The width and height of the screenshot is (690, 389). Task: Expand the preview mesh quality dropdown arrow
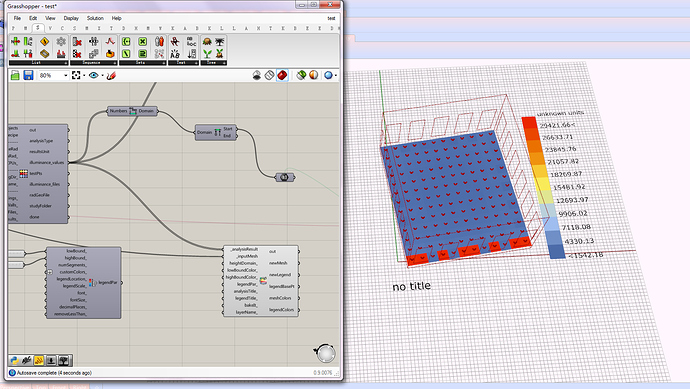[x=336, y=76]
